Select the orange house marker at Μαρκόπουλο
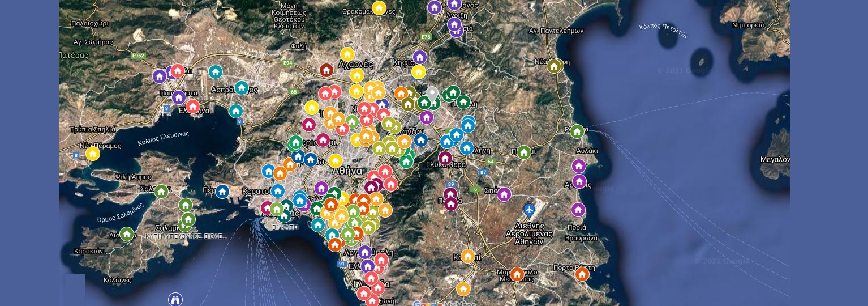 tap(517, 274)
